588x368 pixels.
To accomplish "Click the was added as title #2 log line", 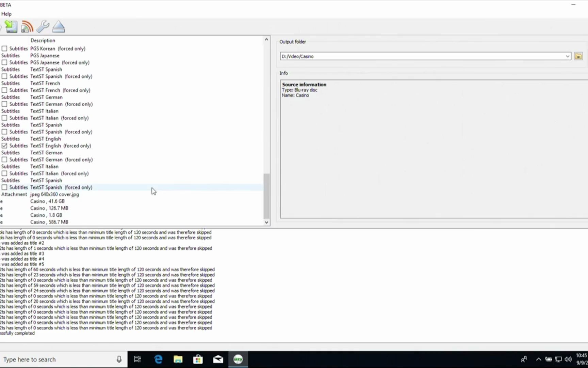I will coord(22,243).
